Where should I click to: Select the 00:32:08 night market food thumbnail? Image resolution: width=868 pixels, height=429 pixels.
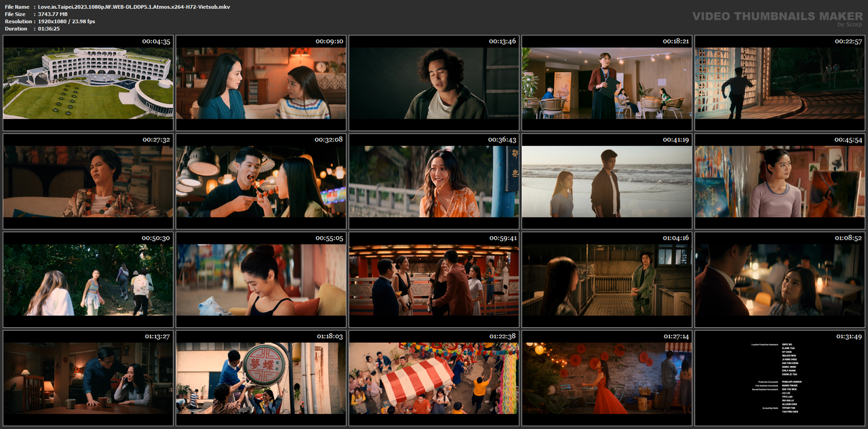[x=261, y=181]
